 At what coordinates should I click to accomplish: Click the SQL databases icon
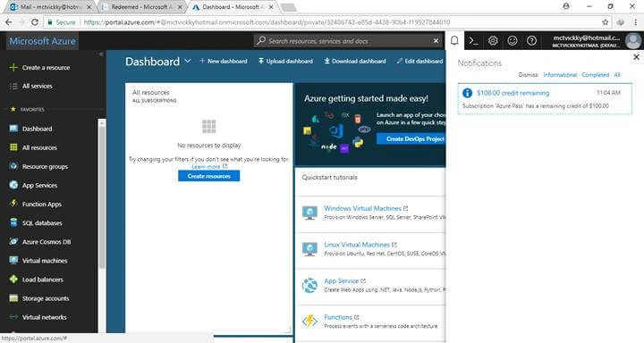13,222
